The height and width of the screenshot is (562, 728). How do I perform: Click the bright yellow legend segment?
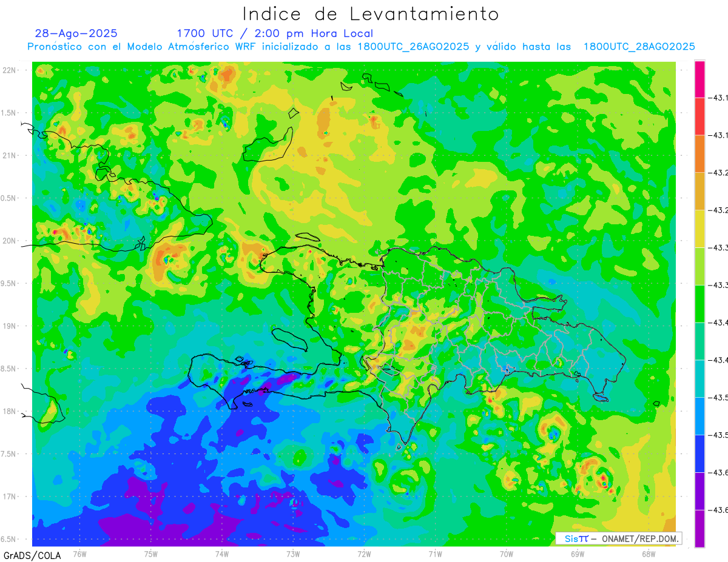[x=699, y=229]
